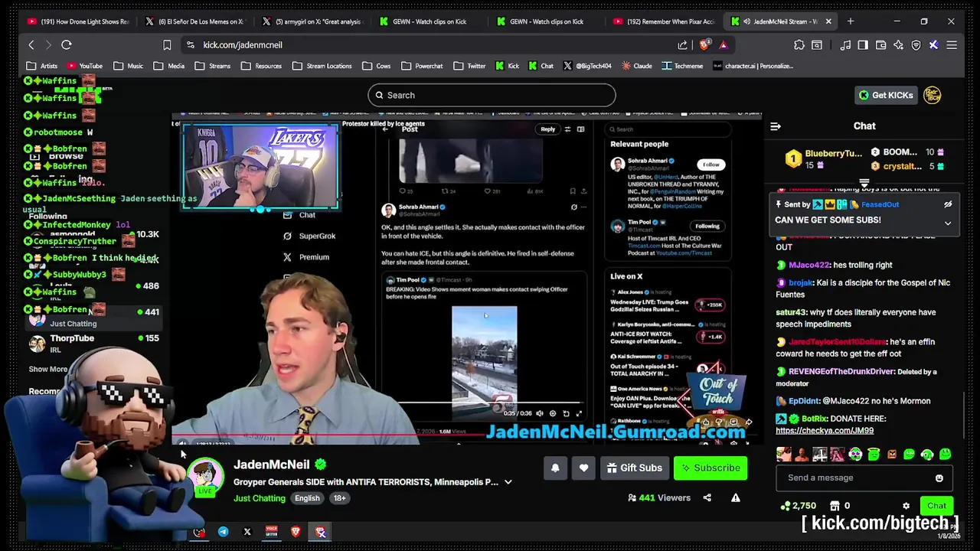980x551 pixels.
Task: Share the stream icon
Action: tap(707, 497)
